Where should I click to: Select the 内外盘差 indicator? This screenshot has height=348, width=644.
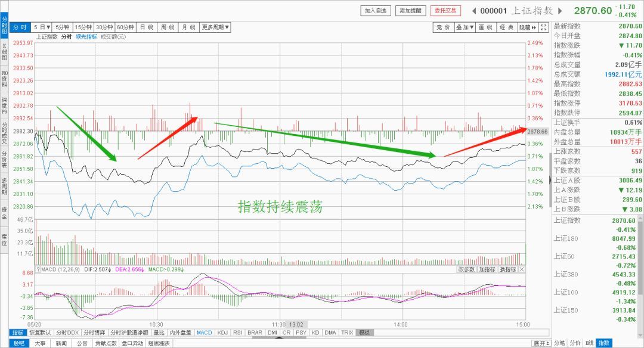coord(180,333)
